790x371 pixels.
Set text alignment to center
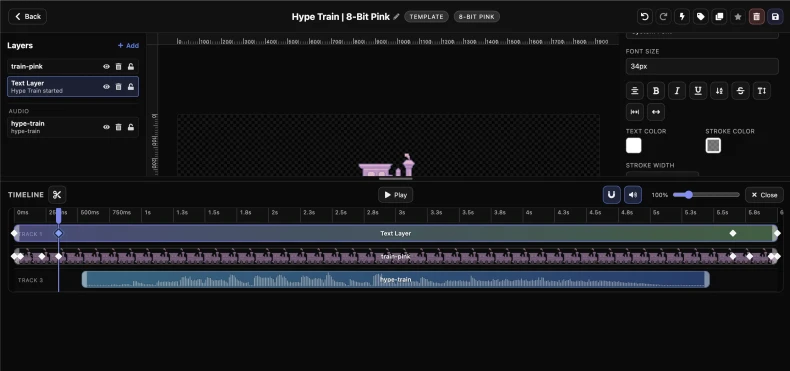click(x=634, y=91)
